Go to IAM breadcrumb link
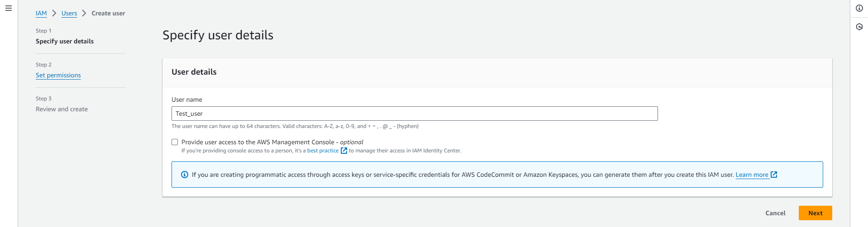The width and height of the screenshot is (868, 227). pyautogui.click(x=41, y=13)
